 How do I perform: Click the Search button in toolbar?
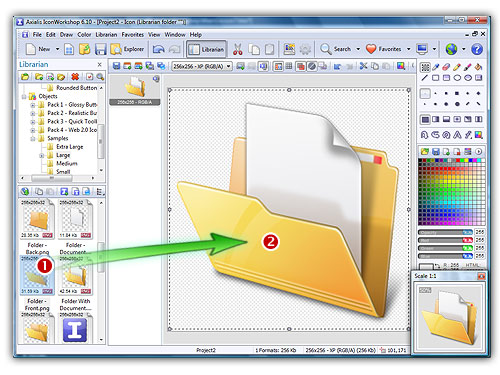(336, 49)
